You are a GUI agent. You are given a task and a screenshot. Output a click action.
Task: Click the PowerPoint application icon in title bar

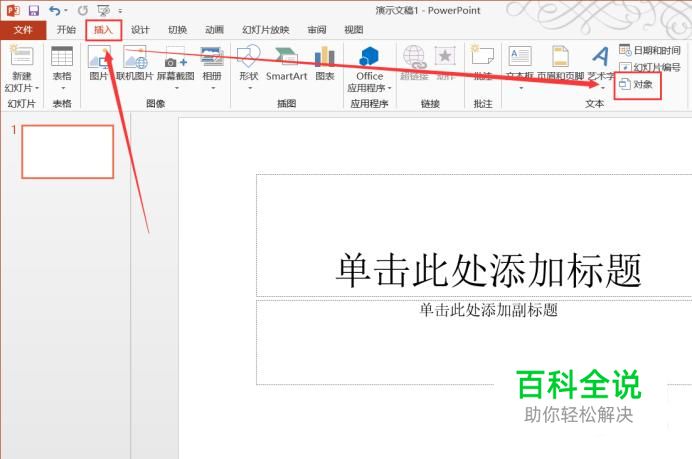[13, 10]
